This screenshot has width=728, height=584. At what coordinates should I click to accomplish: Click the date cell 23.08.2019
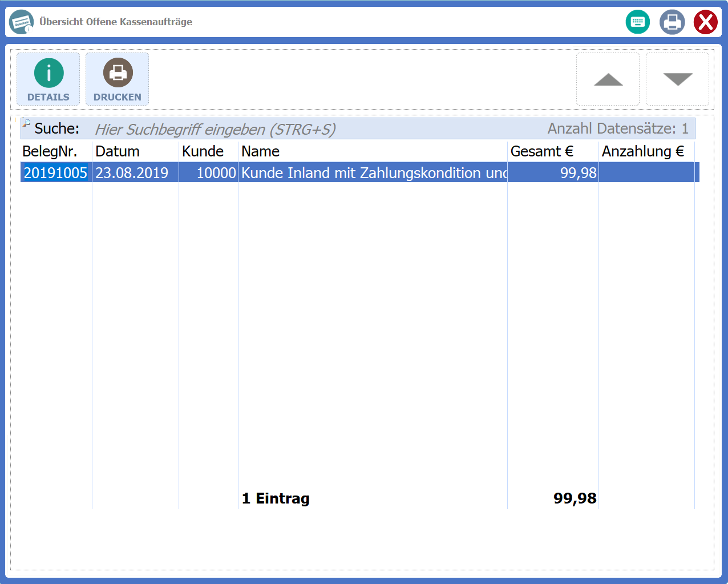pos(132,173)
